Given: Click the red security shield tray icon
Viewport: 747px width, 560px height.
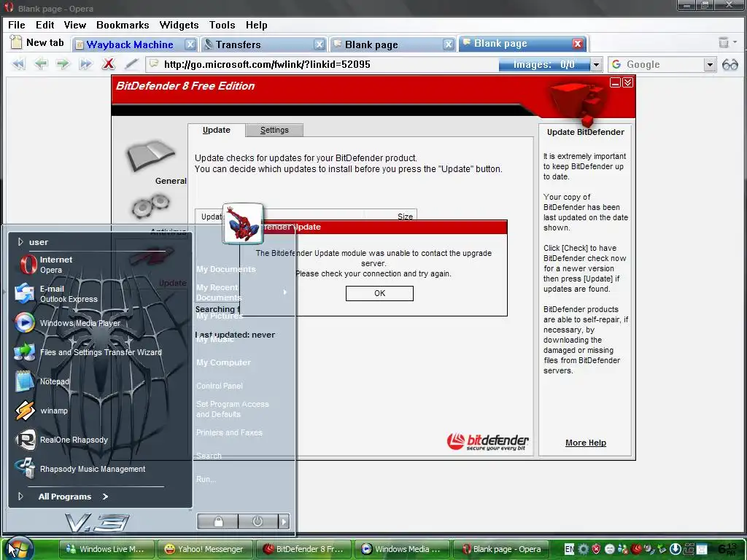Looking at the screenshot, I should (596, 549).
